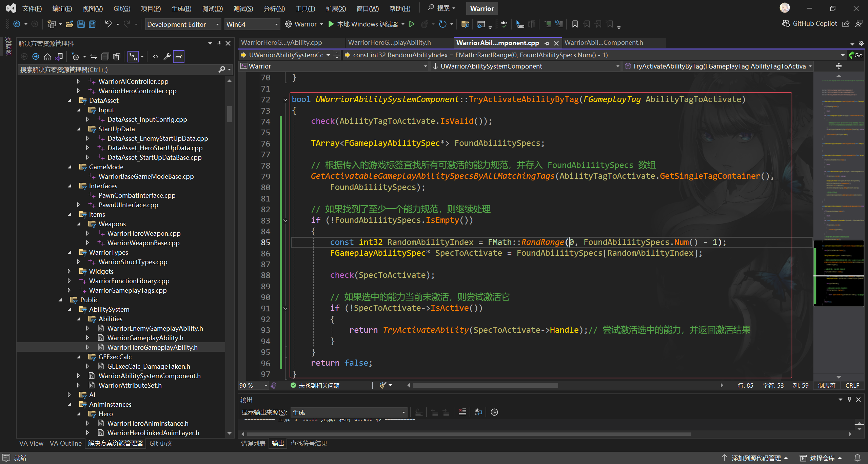Clear all output with red X icon
Screen dimensions: 868x464
pos(462,412)
